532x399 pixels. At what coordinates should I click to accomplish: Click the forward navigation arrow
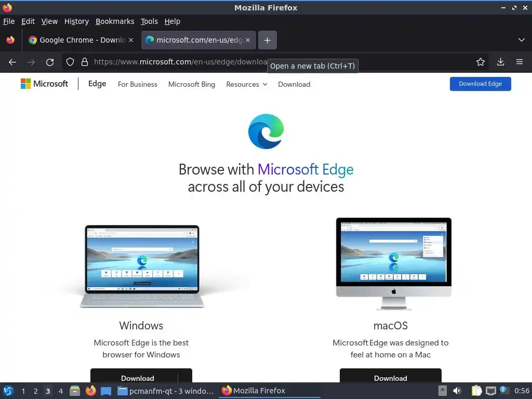(31, 62)
